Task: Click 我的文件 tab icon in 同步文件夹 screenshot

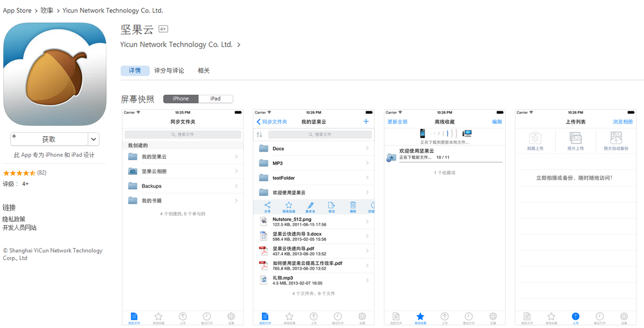Action: (134, 317)
